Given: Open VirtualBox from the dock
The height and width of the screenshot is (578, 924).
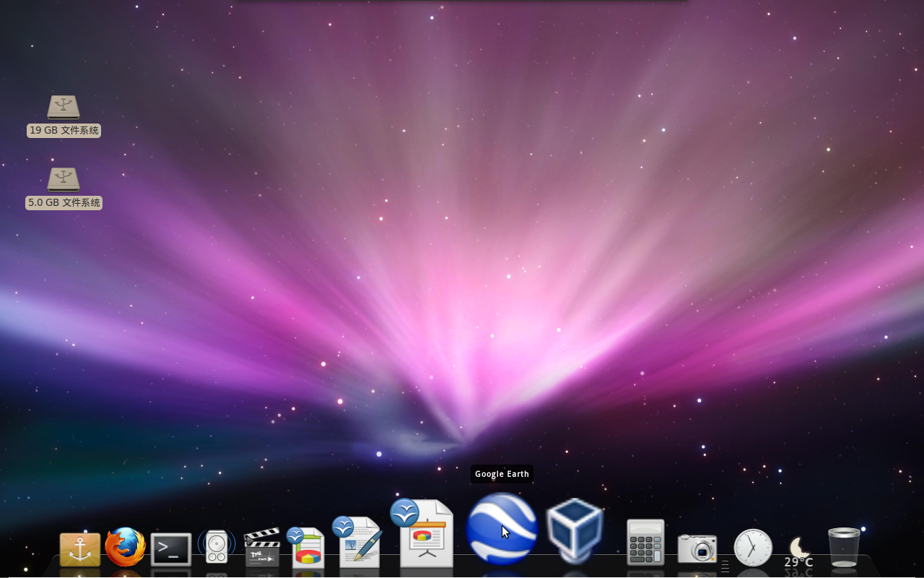Looking at the screenshot, I should pyautogui.click(x=575, y=530).
